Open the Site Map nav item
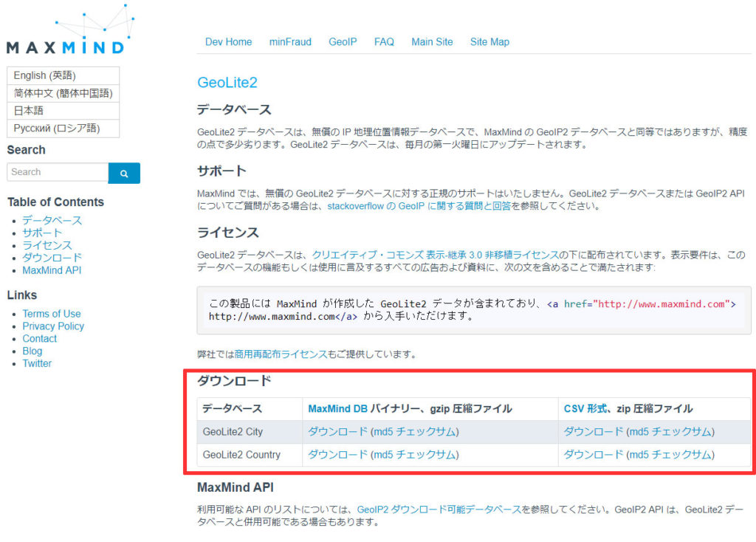The width and height of the screenshot is (756, 542). click(x=490, y=42)
